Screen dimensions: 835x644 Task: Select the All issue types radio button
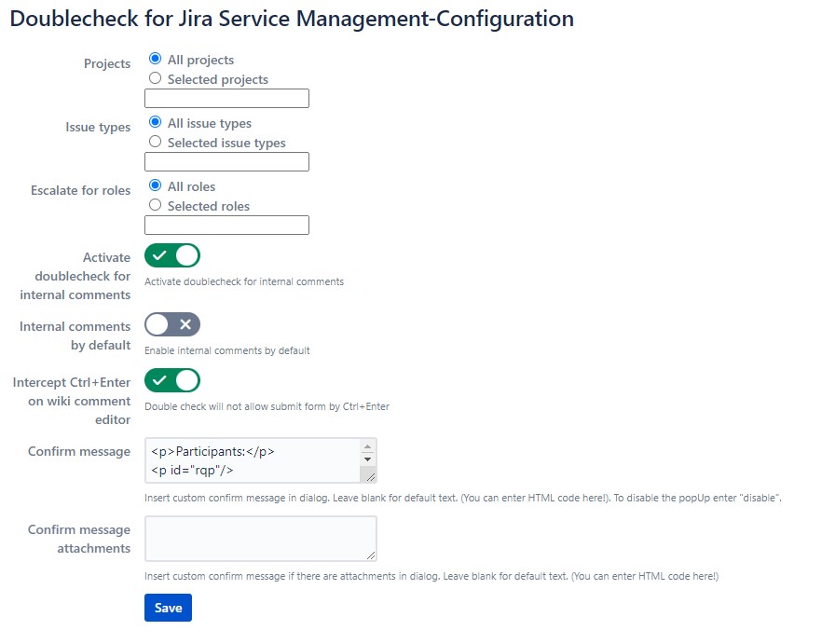click(156, 123)
